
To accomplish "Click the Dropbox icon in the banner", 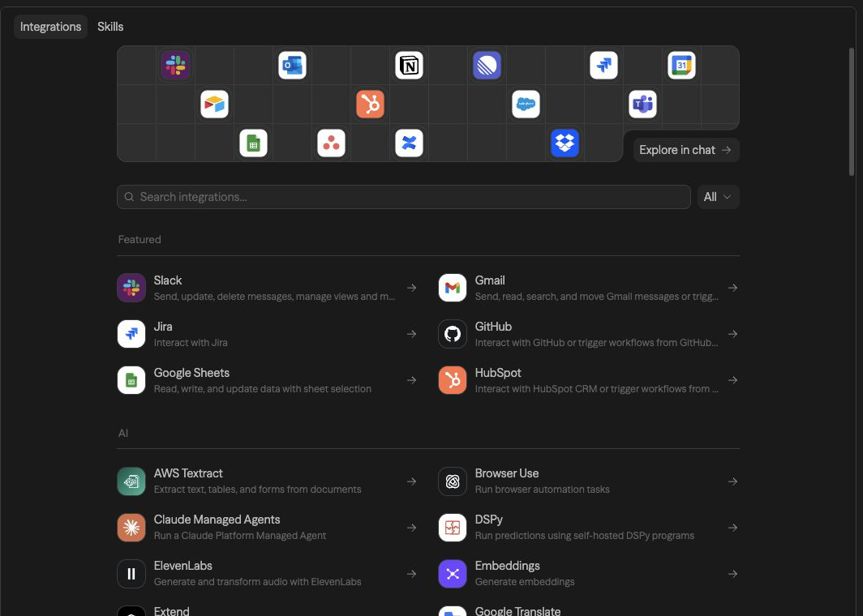I will click(x=565, y=143).
